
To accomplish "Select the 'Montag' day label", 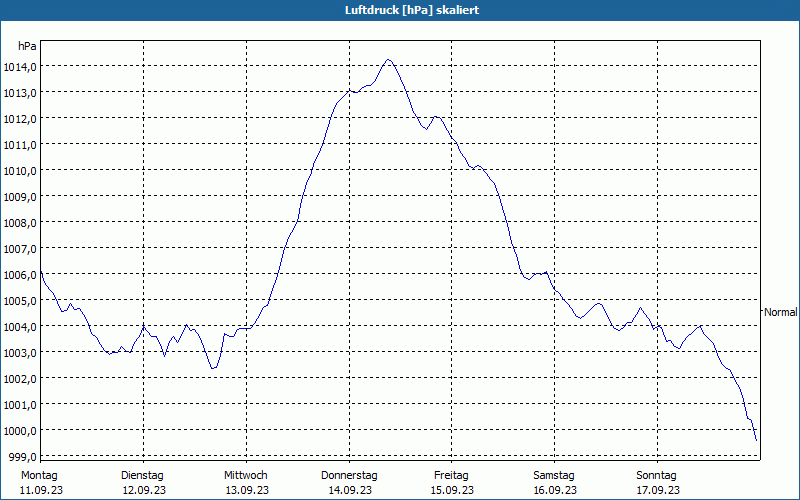I will click(x=39, y=476).
